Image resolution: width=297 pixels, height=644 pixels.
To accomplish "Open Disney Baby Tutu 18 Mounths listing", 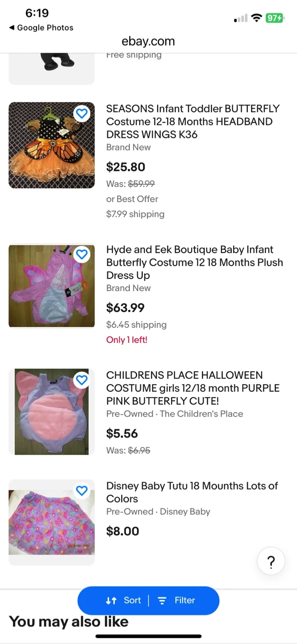I will pyautogui.click(x=192, y=492).
